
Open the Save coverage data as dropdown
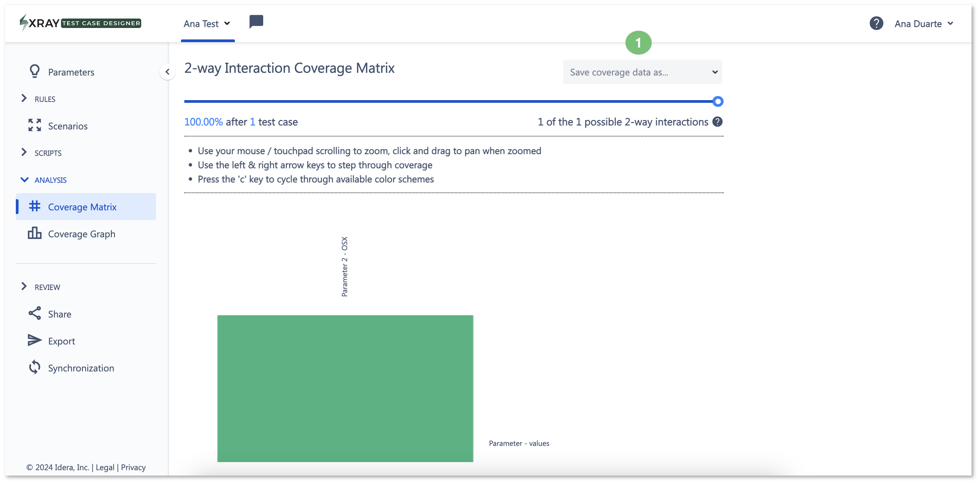point(642,72)
